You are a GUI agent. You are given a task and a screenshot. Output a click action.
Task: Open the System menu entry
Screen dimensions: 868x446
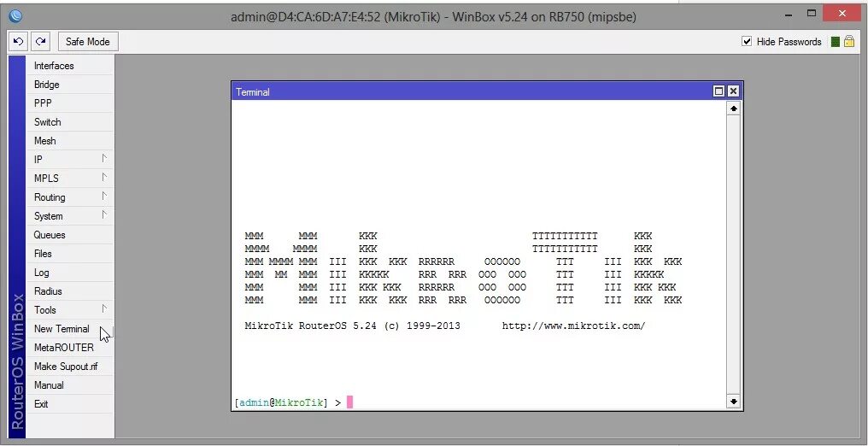(x=70, y=216)
